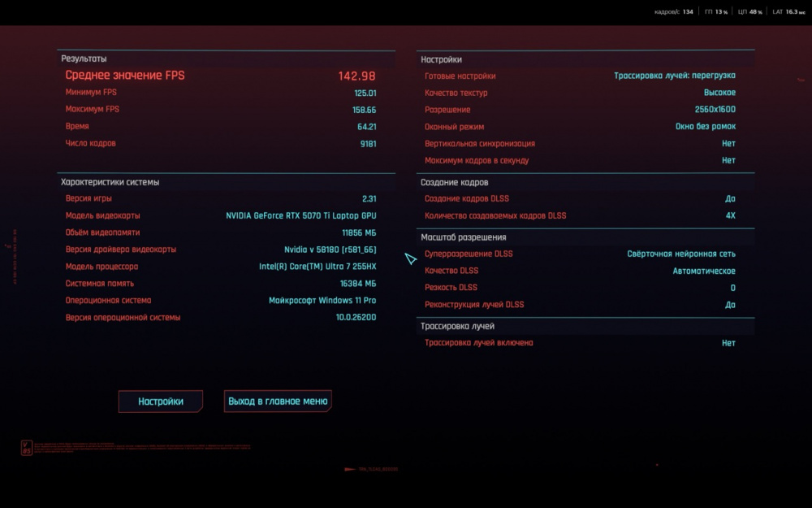The image size is (812, 508).
Task: Click the Число кадров value 9181
Action: click(368, 144)
